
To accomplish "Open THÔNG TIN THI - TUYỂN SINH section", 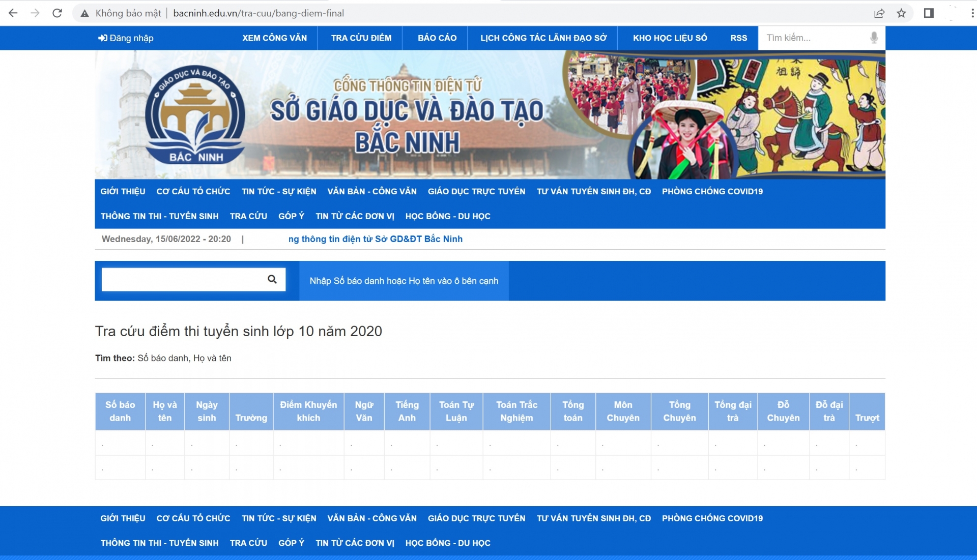I will click(160, 216).
